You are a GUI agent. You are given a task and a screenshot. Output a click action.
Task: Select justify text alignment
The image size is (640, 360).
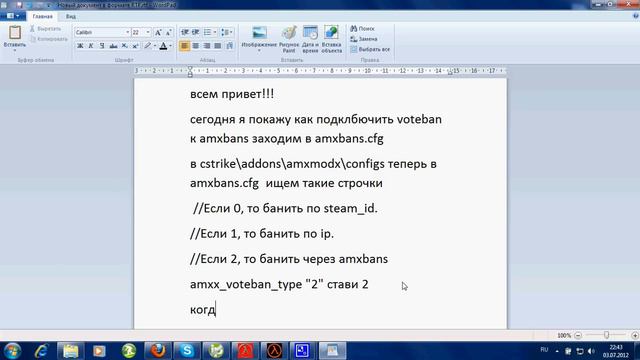tap(218, 46)
